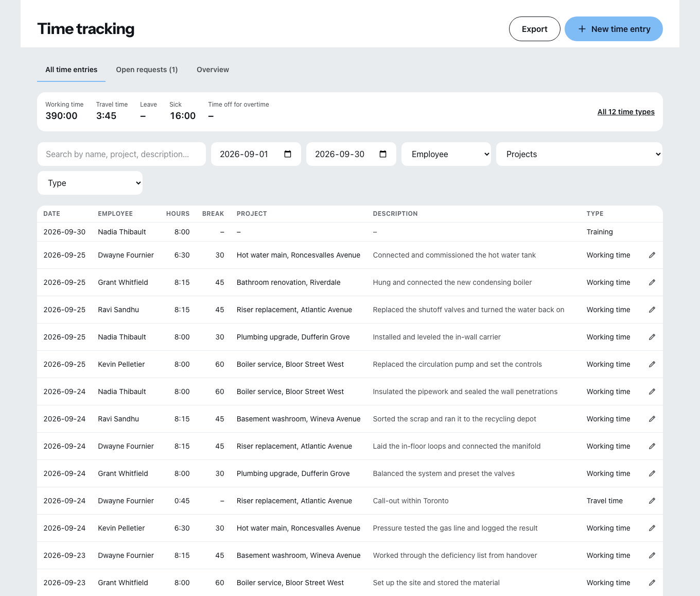Switch to Open requests (1) tab
Viewport: 700px width, 596px height.
click(147, 70)
